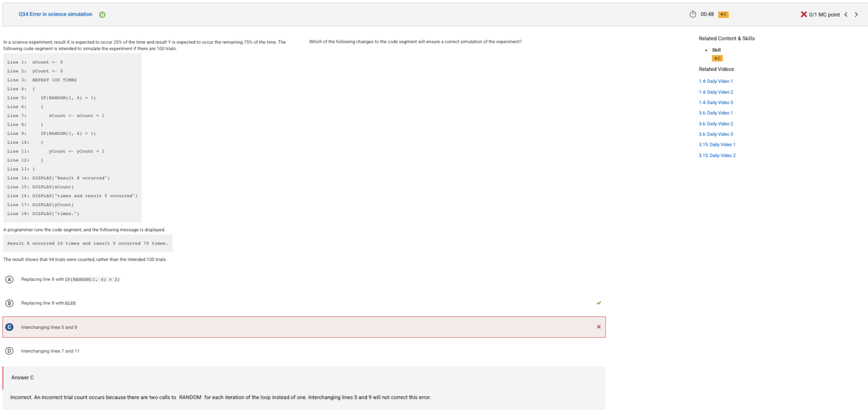
Task: Open 3.6: Daily Video 2 link
Action: click(715, 124)
